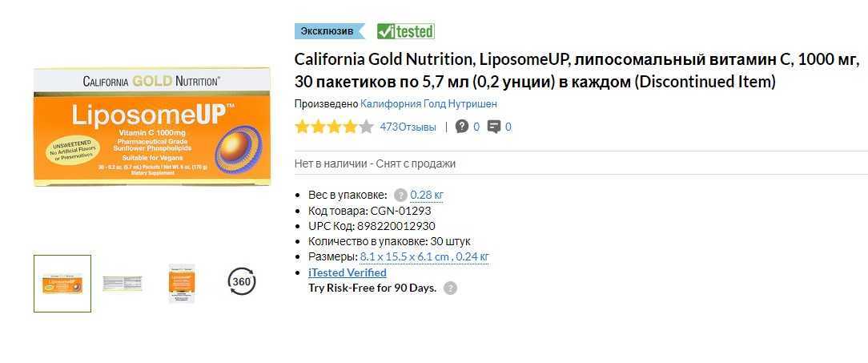Click the questions count number
Screen dimensions: 868x363
476,127
